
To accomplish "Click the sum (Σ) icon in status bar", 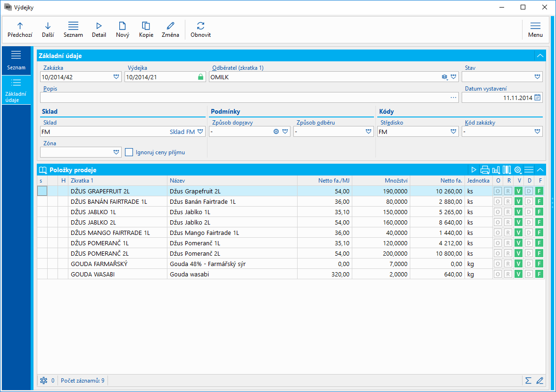I will click(528, 380).
